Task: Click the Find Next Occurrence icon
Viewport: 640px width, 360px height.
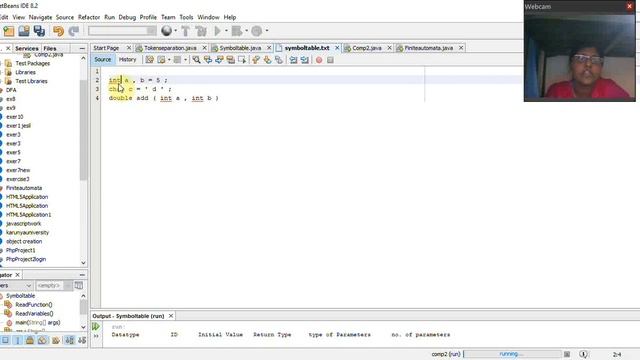Action: (x=219, y=60)
